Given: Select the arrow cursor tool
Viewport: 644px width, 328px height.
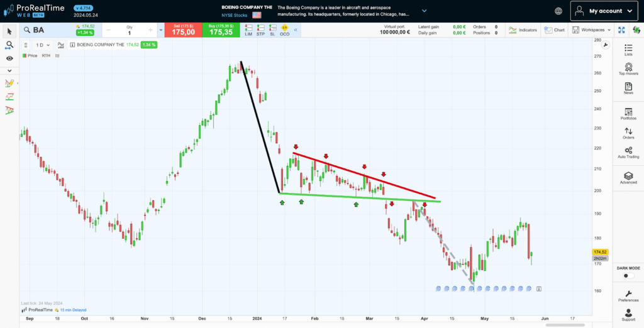Looking at the screenshot, I should (9, 31).
